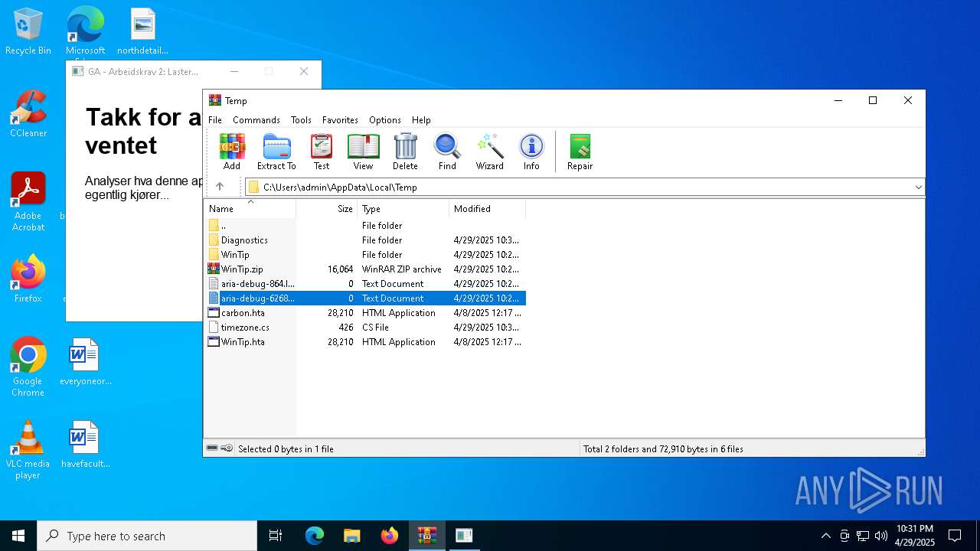The image size is (980, 551).
Task: Open Microsoft Edge desktop shortcut
Action: (85, 32)
